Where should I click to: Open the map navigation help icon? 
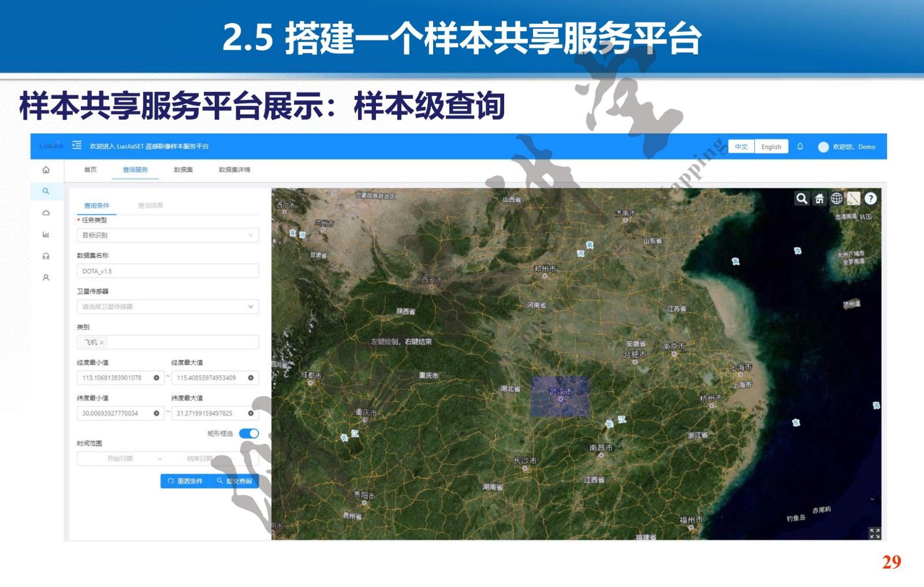tap(871, 199)
